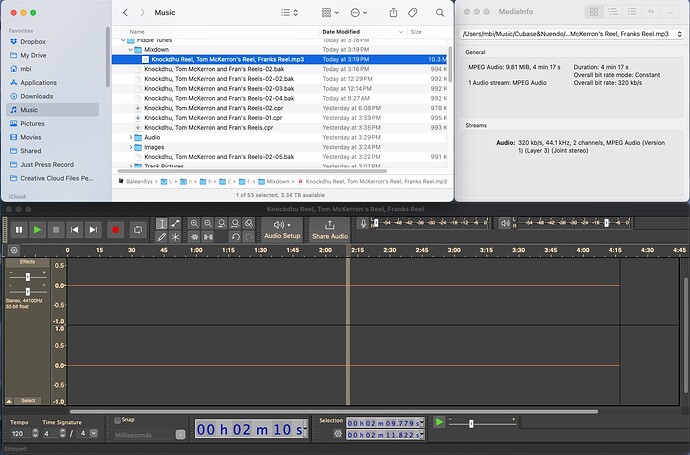Open the track Effects button
690x455 pixels.
27,262
